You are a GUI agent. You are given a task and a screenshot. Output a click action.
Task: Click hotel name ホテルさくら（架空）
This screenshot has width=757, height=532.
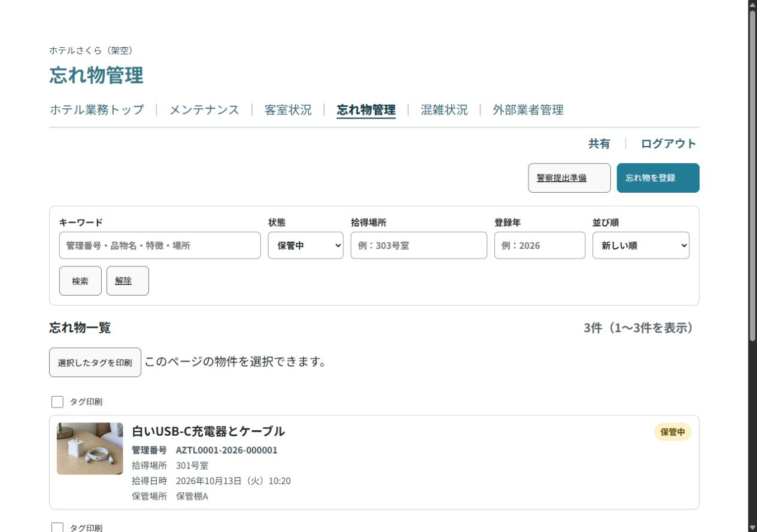(x=91, y=50)
